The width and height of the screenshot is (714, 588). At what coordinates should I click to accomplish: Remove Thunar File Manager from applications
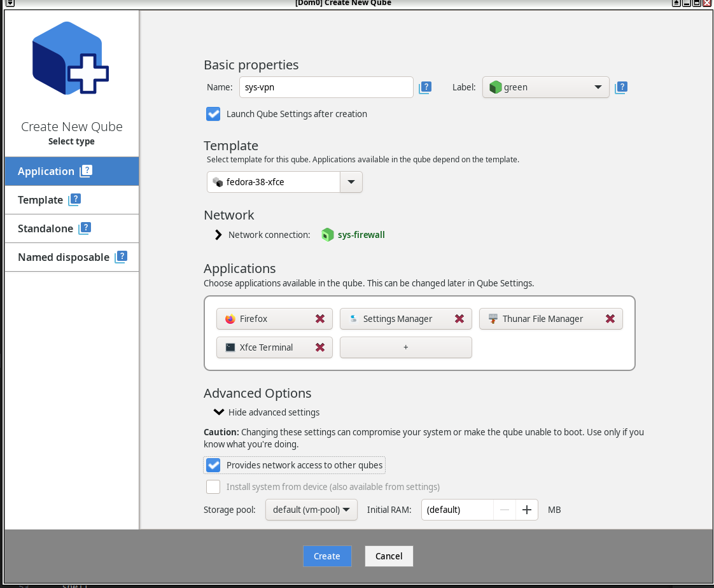[610, 319]
